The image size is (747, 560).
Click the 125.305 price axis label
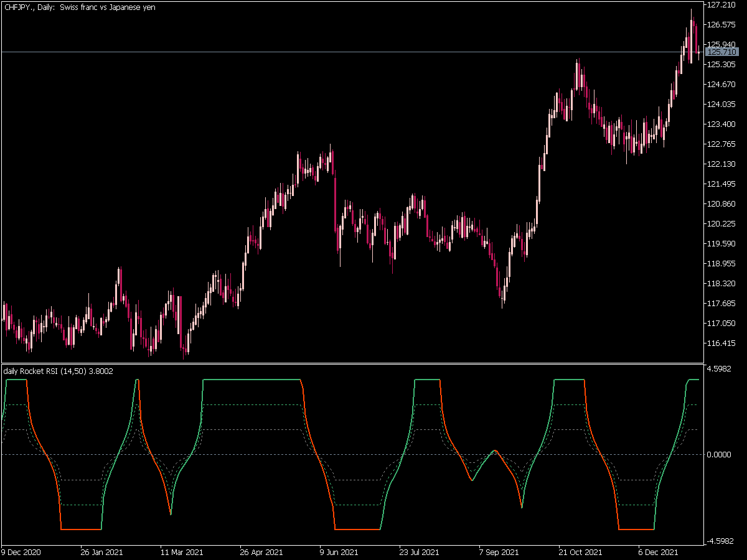[x=722, y=65]
